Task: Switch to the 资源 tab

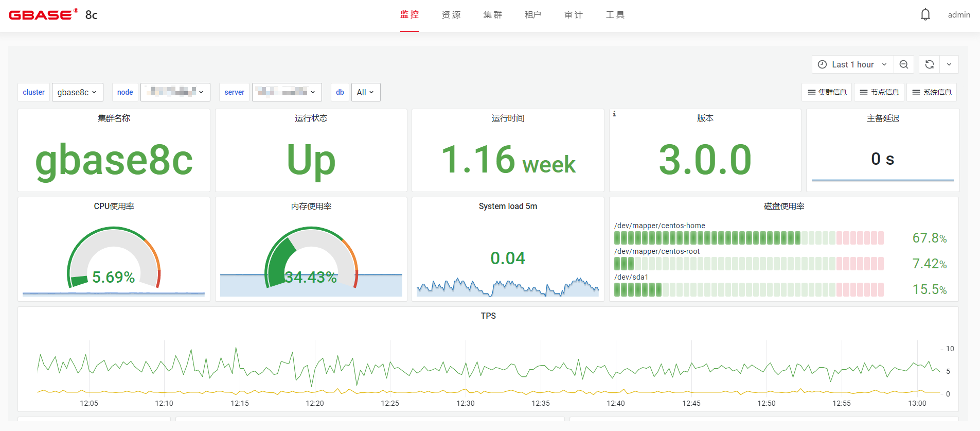Action: 451,15
